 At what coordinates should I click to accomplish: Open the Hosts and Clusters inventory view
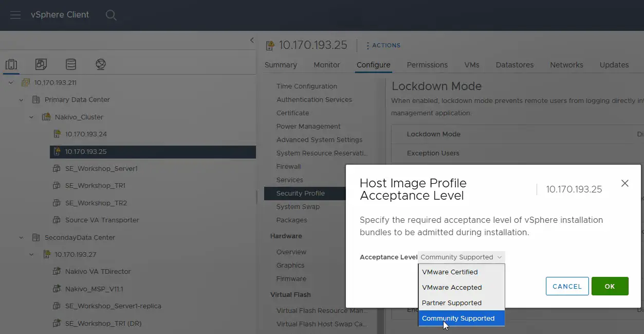(11, 64)
